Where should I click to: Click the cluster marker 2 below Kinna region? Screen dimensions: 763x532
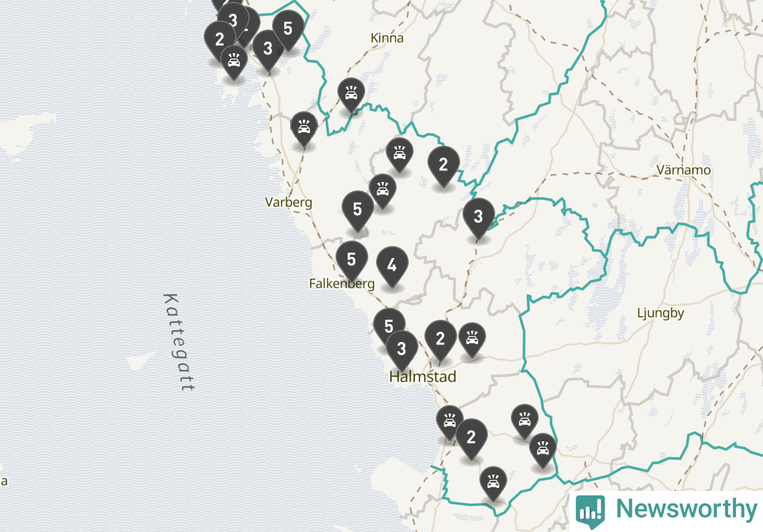coord(443,165)
